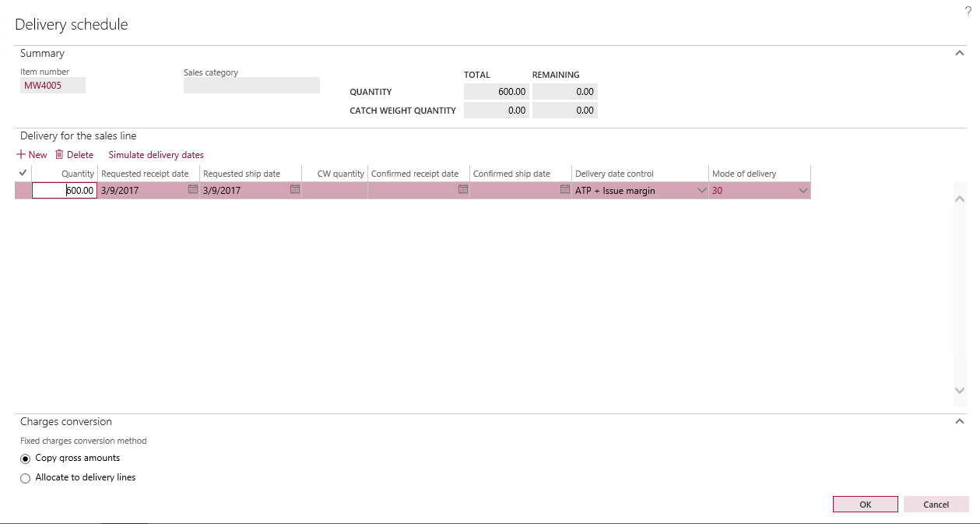The width and height of the screenshot is (980, 524).
Task: Run Simulate delivery dates
Action: (x=156, y=155)
